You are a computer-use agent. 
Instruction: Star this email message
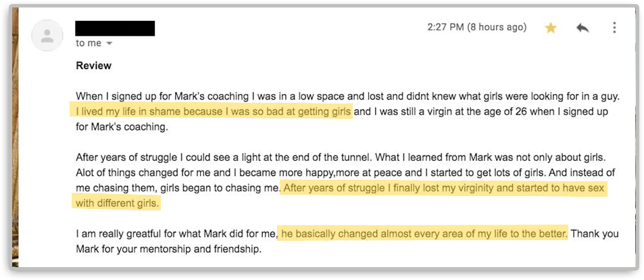[551, 28]
